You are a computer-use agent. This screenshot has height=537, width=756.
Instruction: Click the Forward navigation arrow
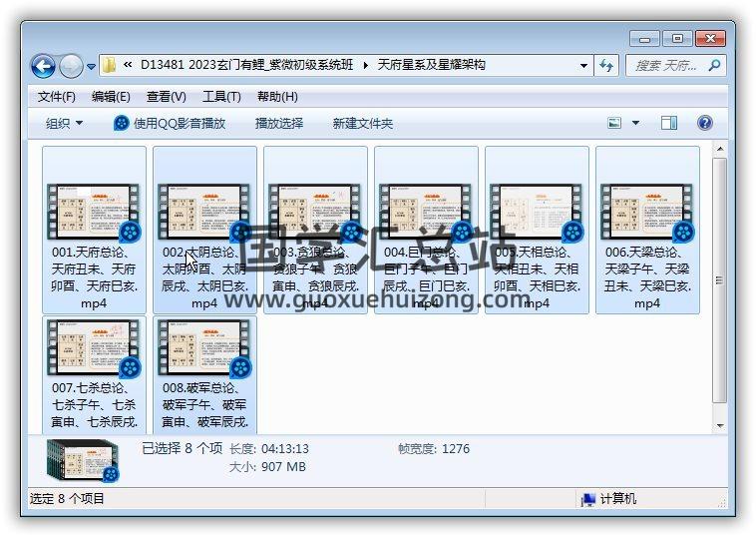(71, 66)
